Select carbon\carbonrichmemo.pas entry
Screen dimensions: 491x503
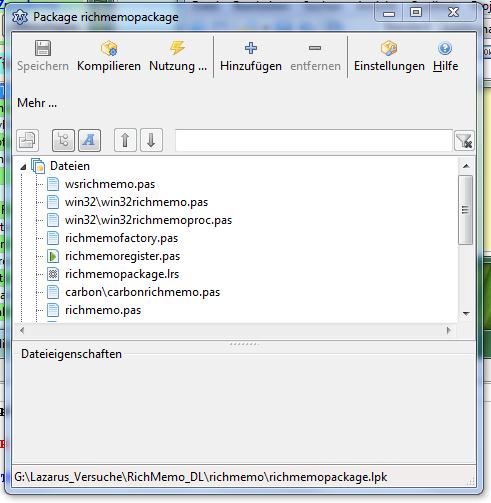143,292
